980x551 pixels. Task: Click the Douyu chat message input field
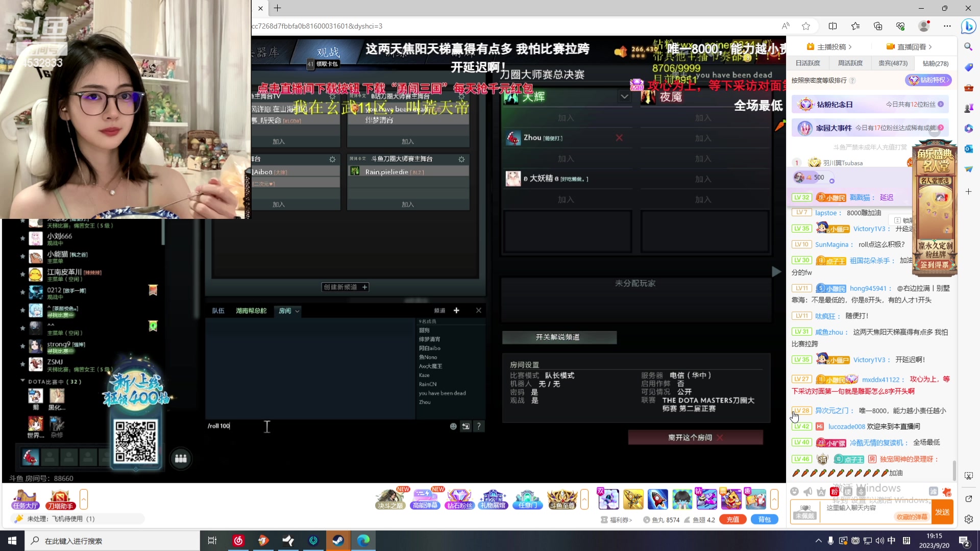[875, 512]
